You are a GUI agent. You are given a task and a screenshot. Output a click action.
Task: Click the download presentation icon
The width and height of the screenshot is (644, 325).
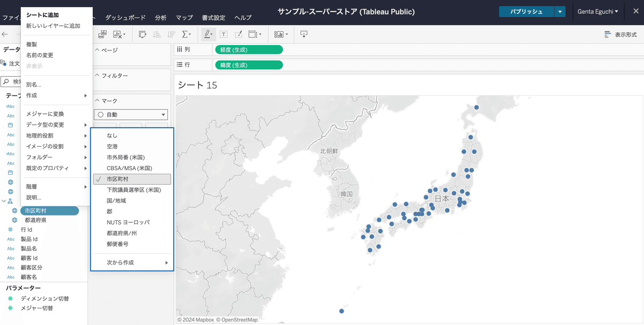(304, 34)
